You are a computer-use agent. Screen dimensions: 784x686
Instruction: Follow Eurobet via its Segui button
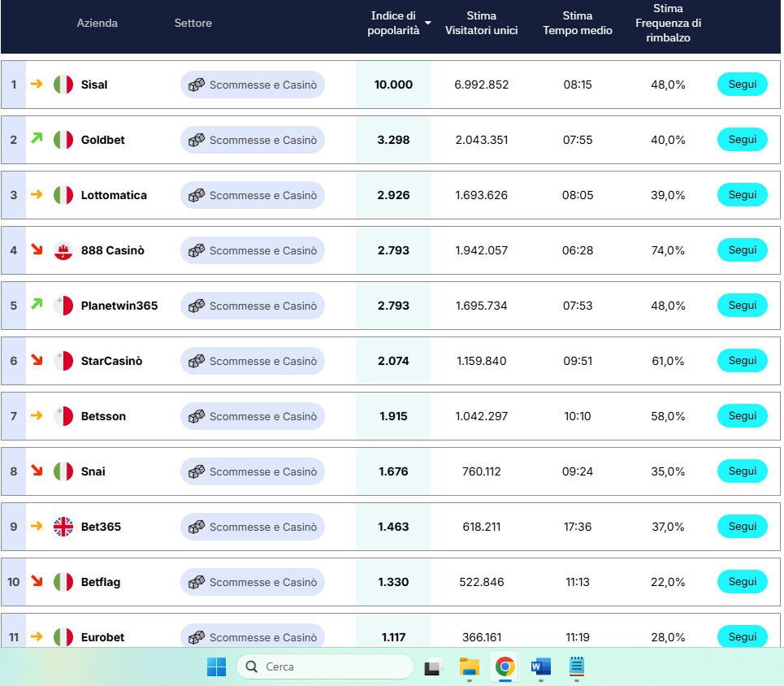tap(743, 636)
